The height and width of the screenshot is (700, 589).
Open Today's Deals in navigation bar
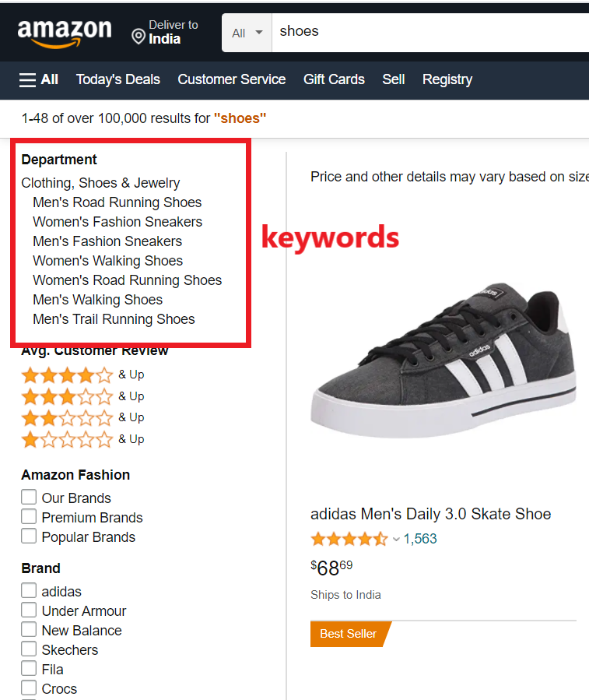coord(118,79)
